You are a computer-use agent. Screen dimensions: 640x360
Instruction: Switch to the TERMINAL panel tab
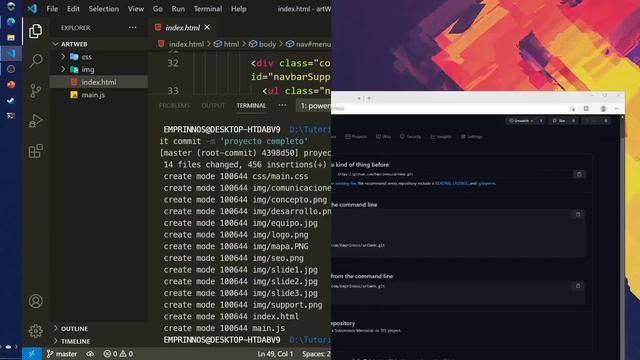point(251,105)
